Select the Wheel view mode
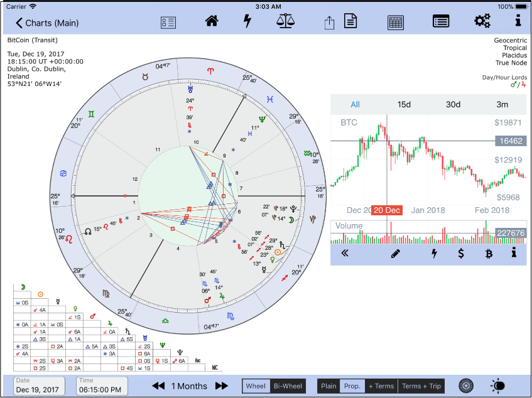 (x=256, y=386)
